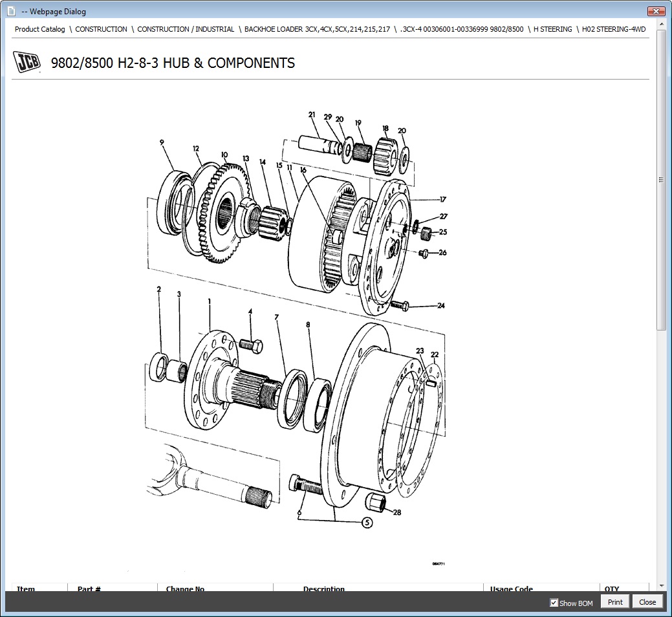Click the Close button in bottom bar
This screenshot has height=617, width=672.
[647, 602]
